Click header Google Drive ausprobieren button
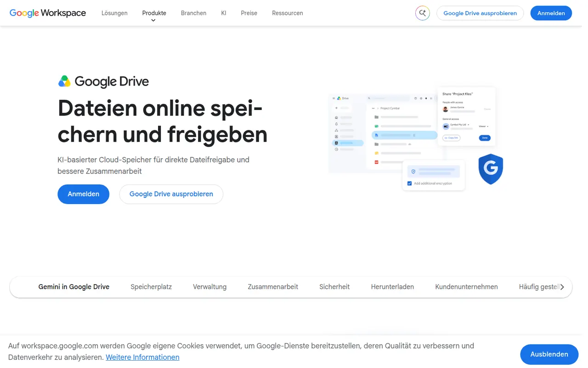Image resolution: width=588 pixels, height=368 pixels. click(480, 13)
